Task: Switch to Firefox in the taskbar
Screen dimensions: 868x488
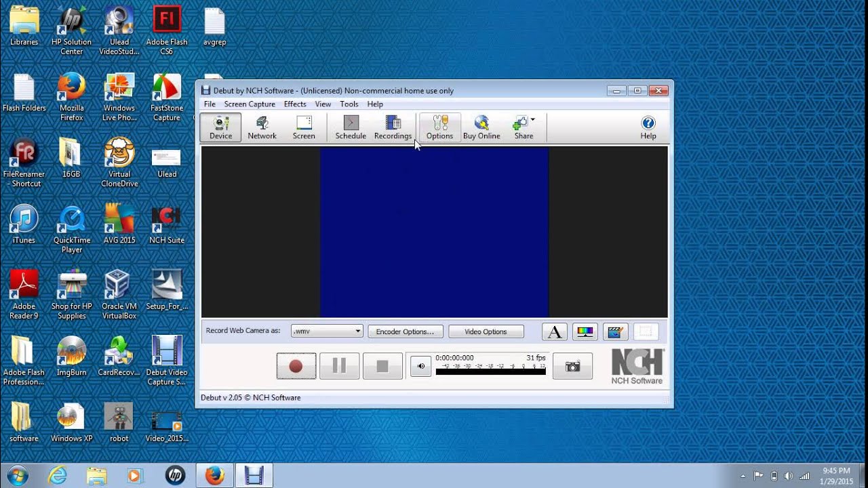Action: tap(214, 476)
